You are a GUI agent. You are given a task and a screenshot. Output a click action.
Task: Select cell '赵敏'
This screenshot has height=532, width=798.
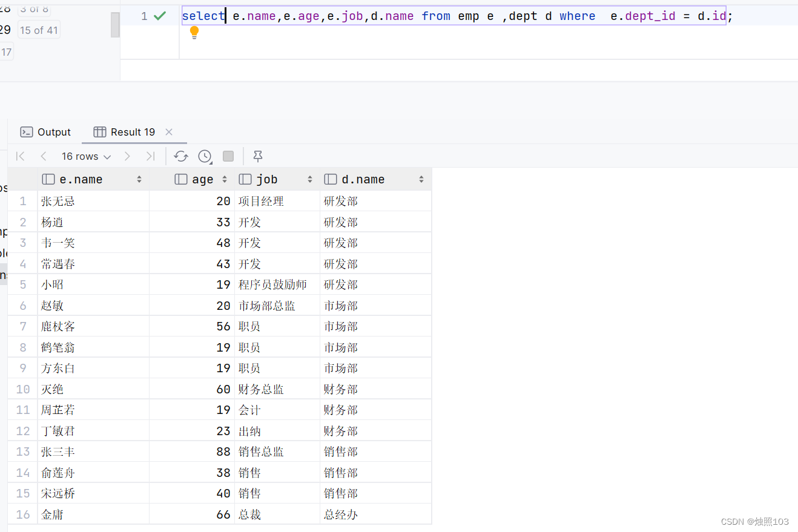coord(93,306)
